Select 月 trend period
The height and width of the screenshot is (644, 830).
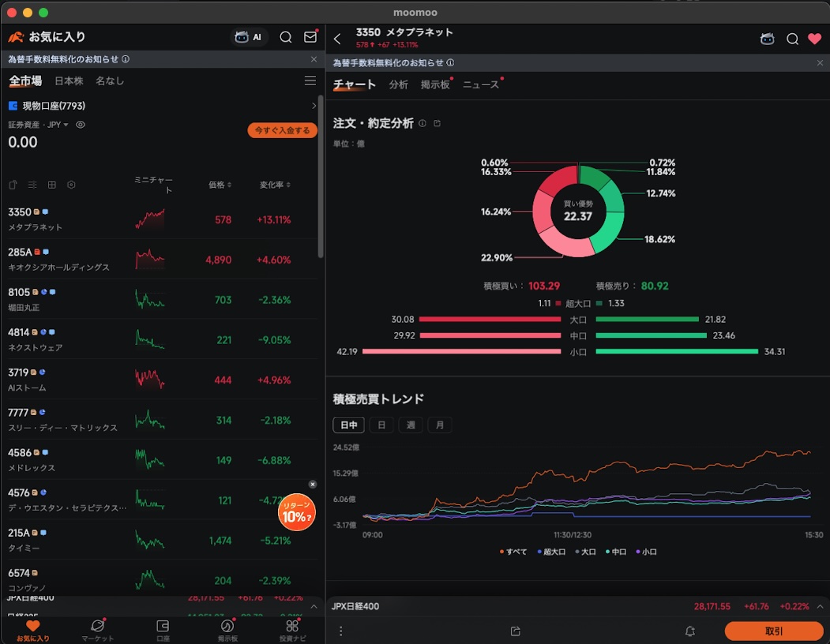point(439,425)
